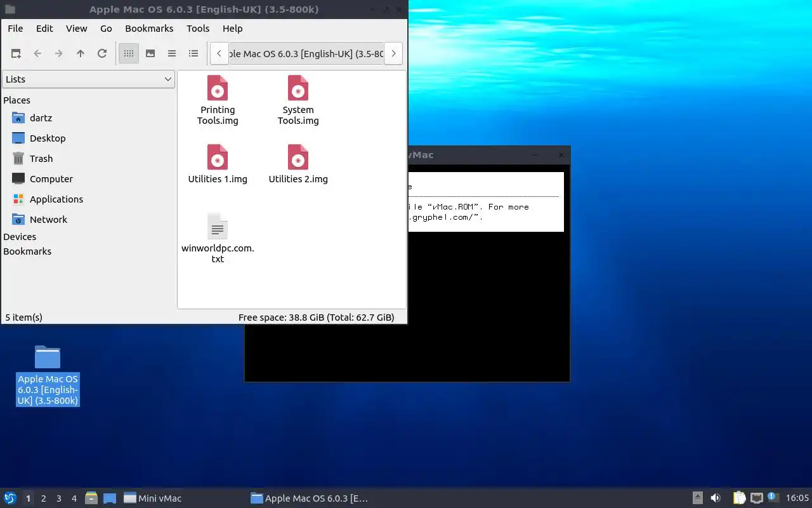Open the Edit menu
Viewport: 812px width, 508px height.
coord(44,29)
